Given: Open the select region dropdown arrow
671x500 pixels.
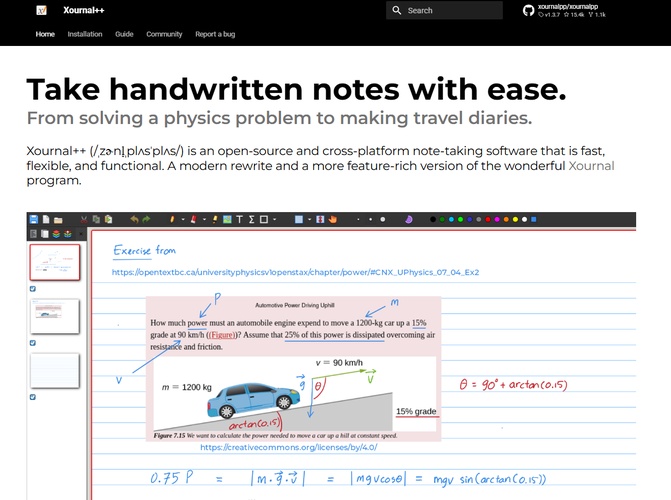Looking at the screenshot, I should coord(309,220).
